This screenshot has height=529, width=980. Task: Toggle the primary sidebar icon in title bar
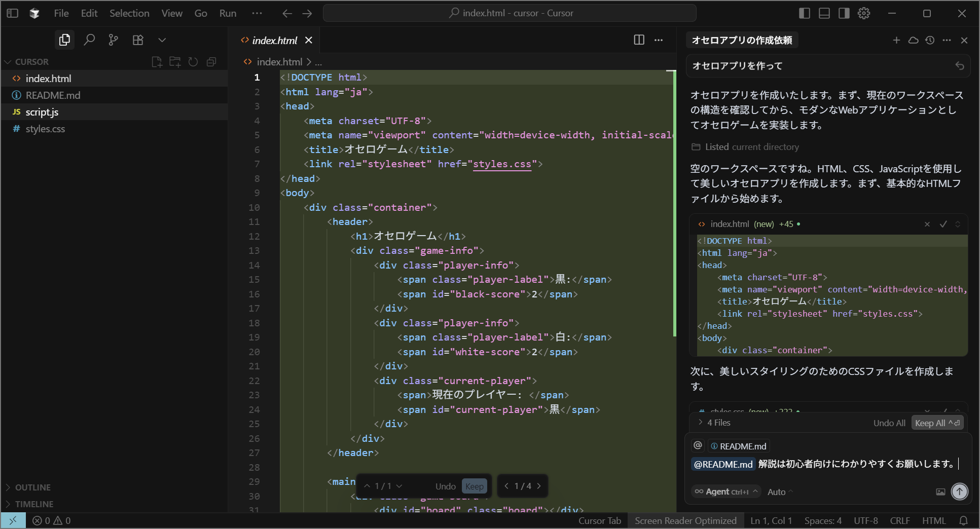[13, 13]
